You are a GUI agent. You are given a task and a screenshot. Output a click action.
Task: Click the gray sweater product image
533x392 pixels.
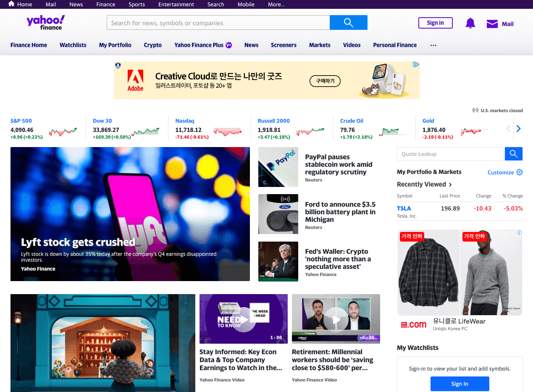[x=491, y=272]
